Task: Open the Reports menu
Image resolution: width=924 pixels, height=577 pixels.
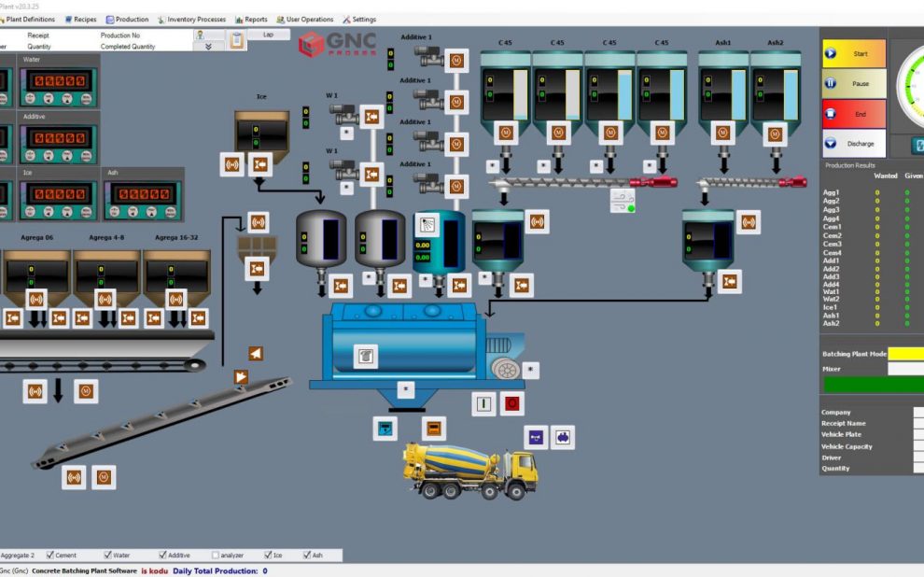Action: pos(252,20)
